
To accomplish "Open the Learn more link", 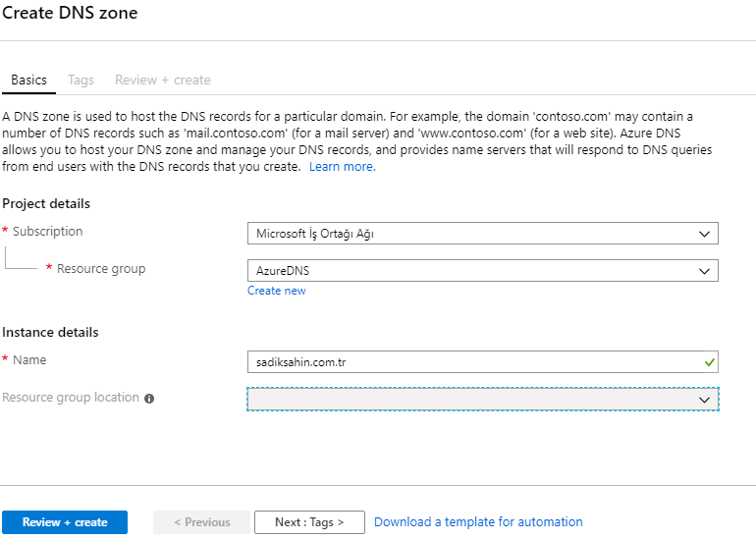I will (x=343, y=167).
